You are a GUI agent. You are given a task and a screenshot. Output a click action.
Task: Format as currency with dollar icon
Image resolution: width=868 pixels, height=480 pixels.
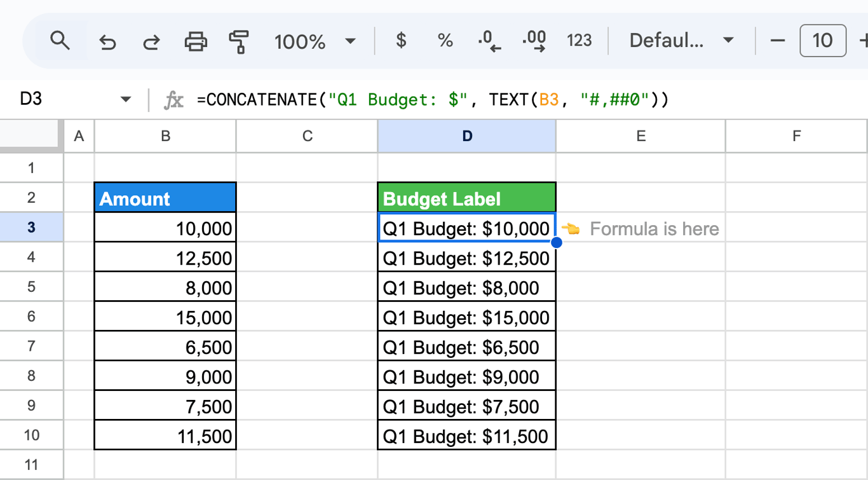401,41
